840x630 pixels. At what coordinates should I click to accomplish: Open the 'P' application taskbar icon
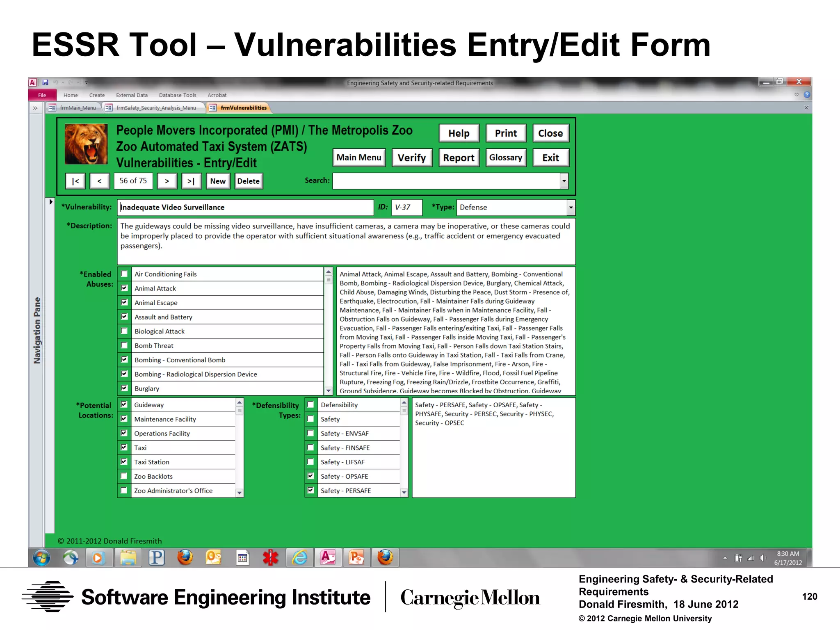[x=156, y=558]
